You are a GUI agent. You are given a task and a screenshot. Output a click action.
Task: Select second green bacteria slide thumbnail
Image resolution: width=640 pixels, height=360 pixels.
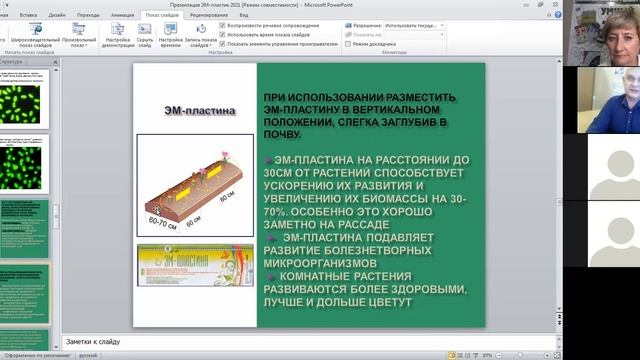(x=24, y=164)
